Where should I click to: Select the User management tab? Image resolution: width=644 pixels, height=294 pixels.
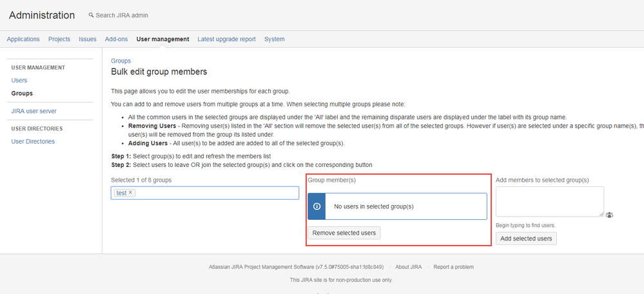pos(162,39)
